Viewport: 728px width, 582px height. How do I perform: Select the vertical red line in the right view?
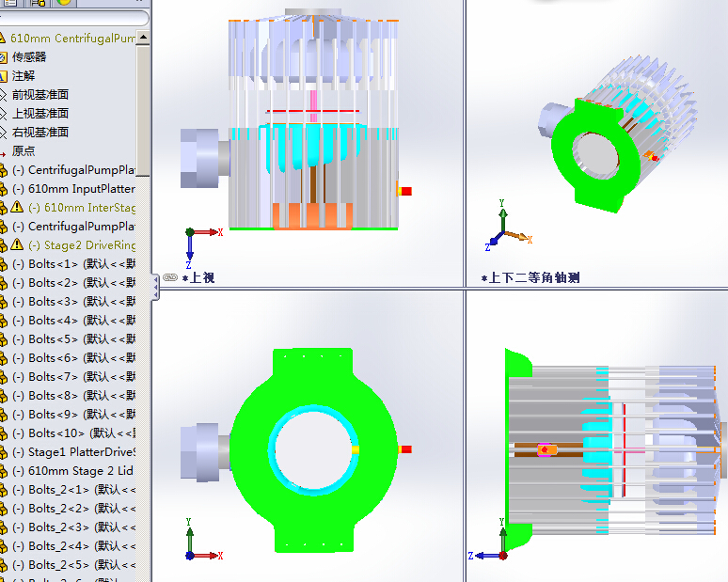[x=625, y=450]
